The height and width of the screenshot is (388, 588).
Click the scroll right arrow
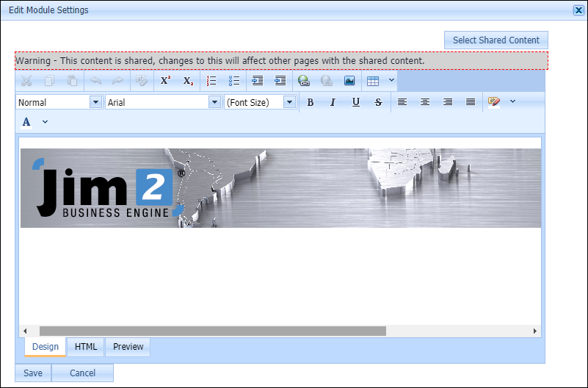tap(534, 331)
